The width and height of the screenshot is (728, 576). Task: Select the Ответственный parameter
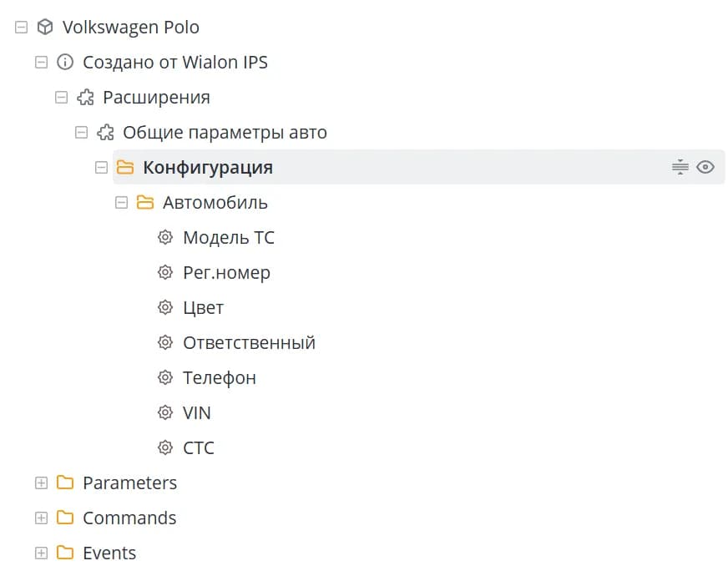point(250,342)
